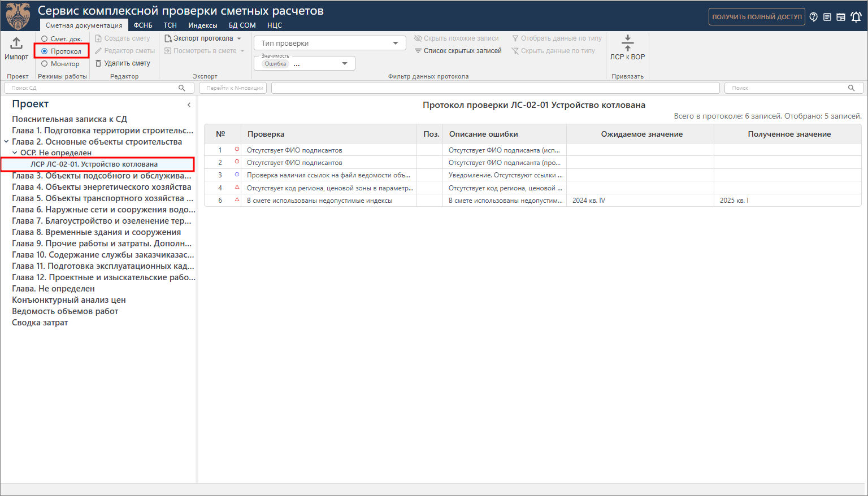Focus the Перейти к N-позиции field
868x496 pixels.
pos(233,88)
